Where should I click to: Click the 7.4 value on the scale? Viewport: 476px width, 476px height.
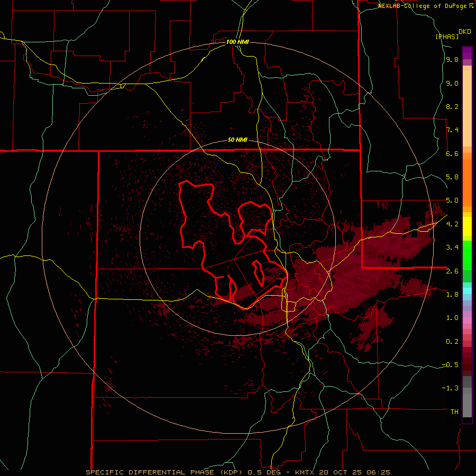pos(452,130)
